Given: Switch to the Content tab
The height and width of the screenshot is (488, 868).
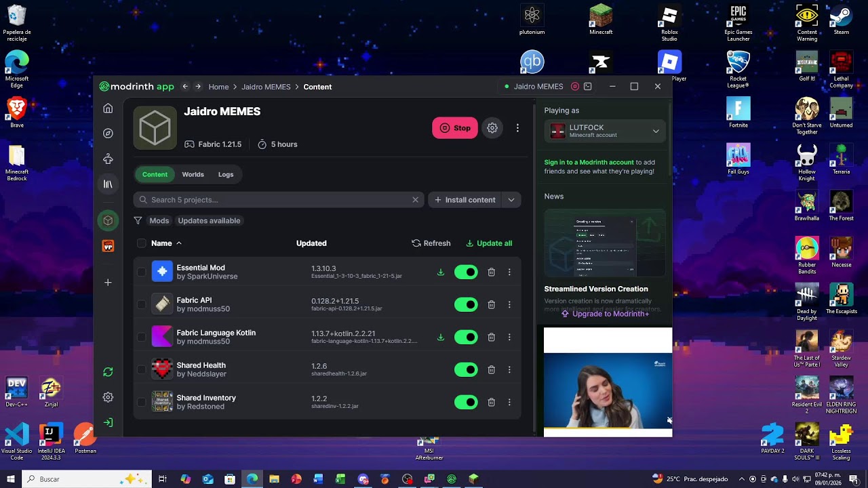Looking at the screenshot, I should tap(155, 174).
